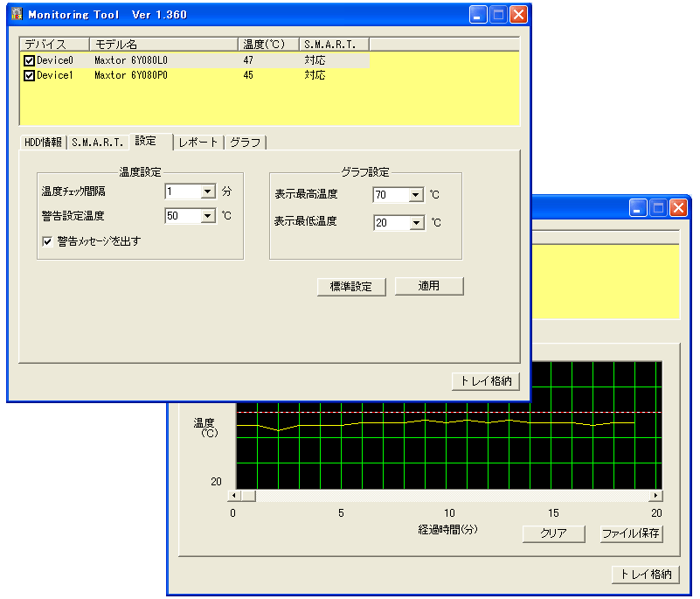This screenshot has width=700, height=599.
Task: Click the S.M.A.R.T. column header
Action: pos(334,45)
